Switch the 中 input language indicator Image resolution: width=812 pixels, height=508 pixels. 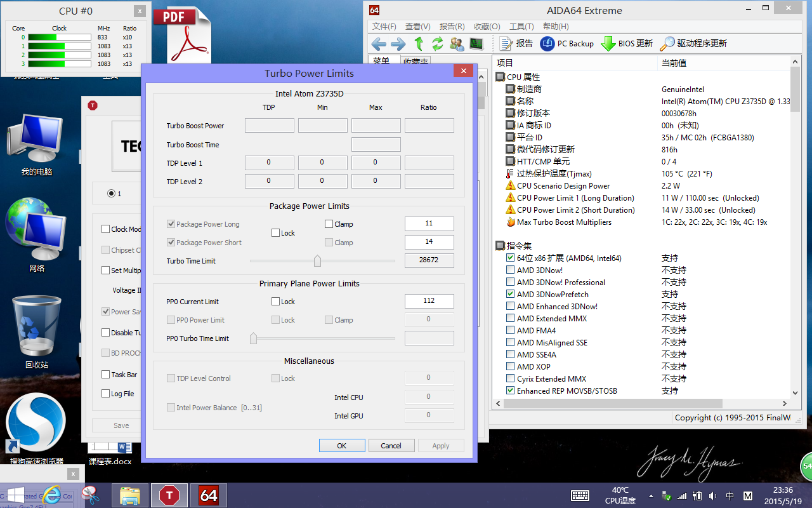[730, 496]
